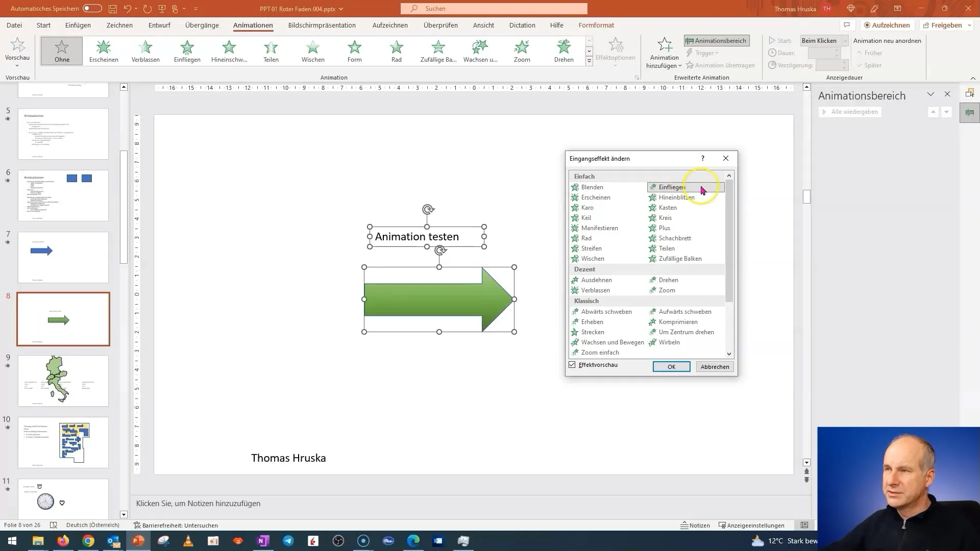
Task: Click the slide thumbnail panel scrollbar
Action: point(124,207)
